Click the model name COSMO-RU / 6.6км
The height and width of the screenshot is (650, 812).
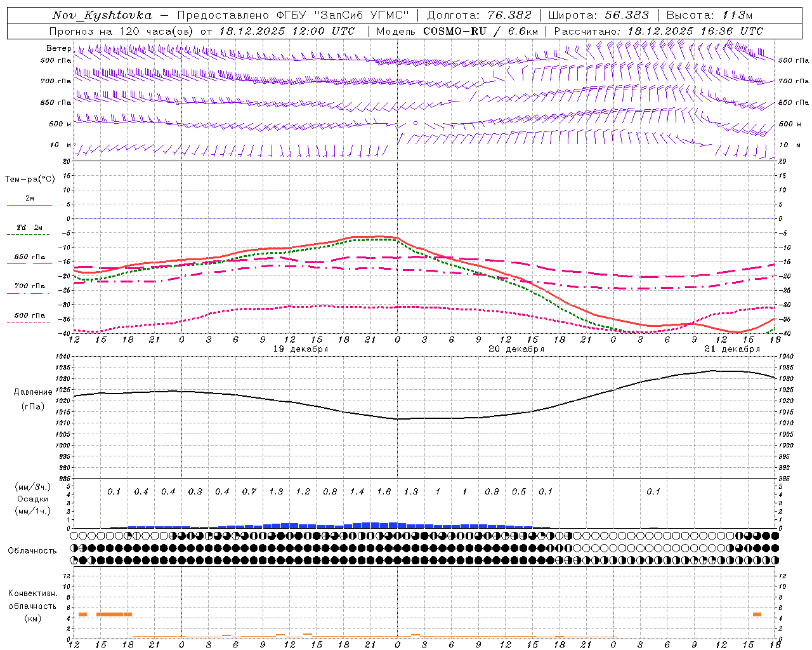[x=481, y=31]
